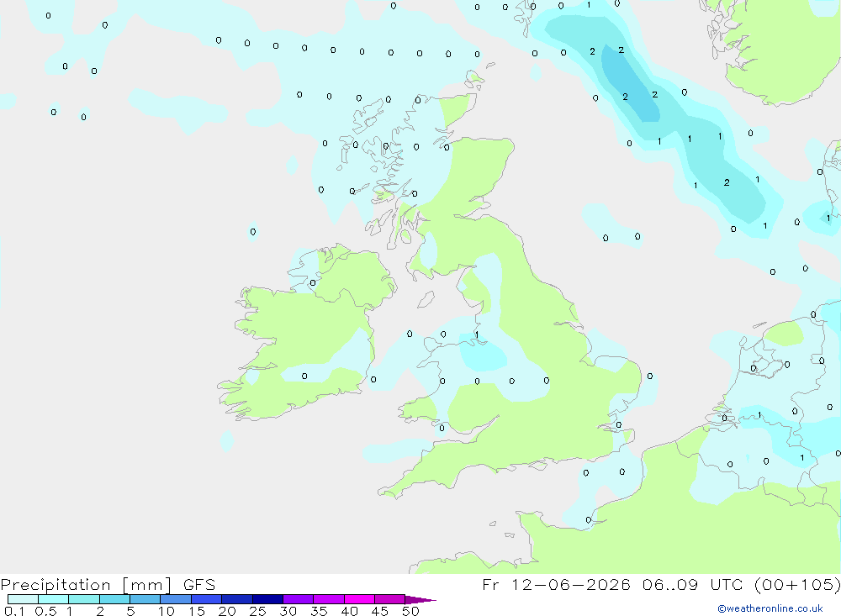Image resolution: width=841 pixels, height=616 pixels.
Task: Click the legend label '0.1'
Action: [14, 611]
